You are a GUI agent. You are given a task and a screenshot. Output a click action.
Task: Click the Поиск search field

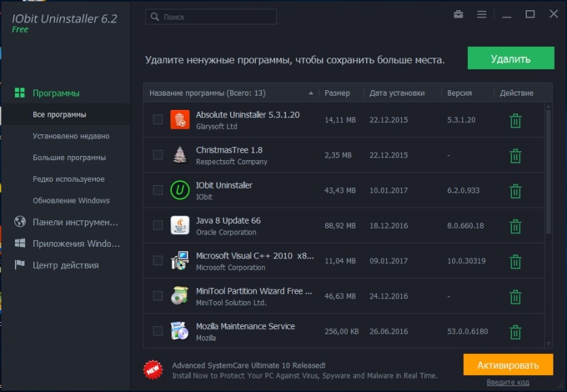click(x=211, y=17)
